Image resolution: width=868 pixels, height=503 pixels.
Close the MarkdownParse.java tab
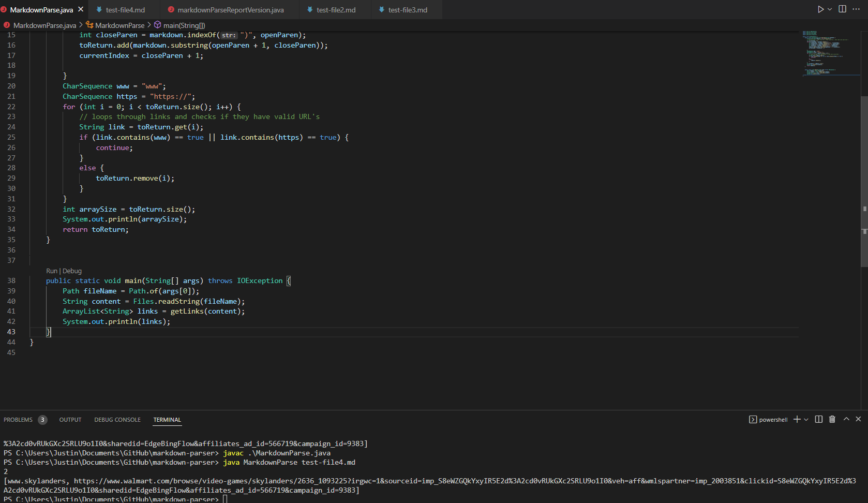click(81, 9)
